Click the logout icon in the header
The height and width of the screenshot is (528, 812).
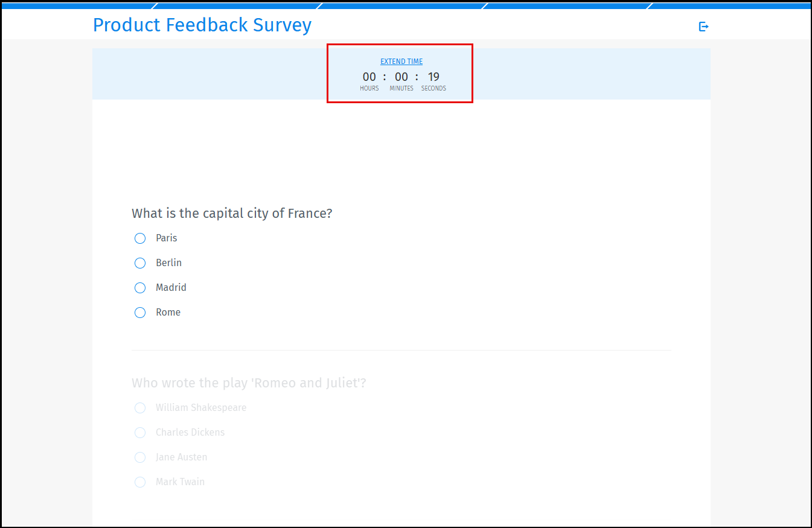click(703, 26)
